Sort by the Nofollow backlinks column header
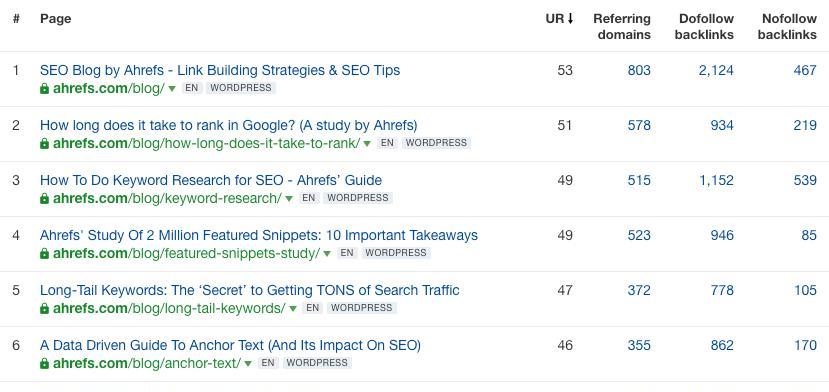Image resolution: width=829 pixels, height=392 pixels. point(787,26)
